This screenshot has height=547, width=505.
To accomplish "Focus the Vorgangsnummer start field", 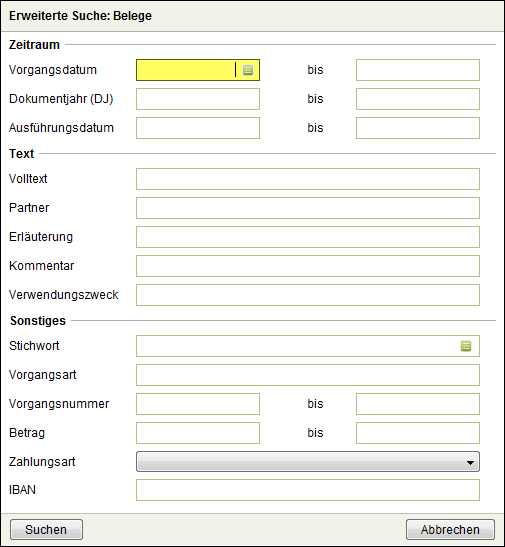I will coord(198,404).
